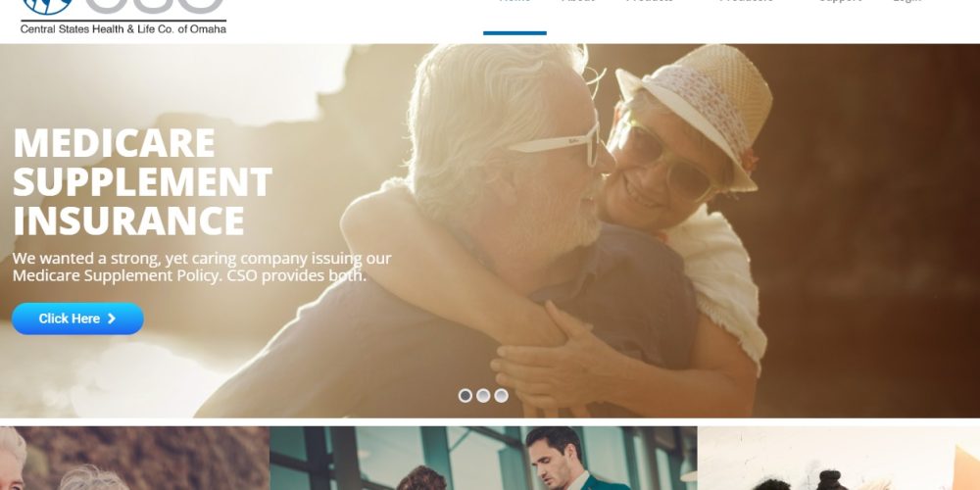
Task: Go to the Login link
Action: pos(906,3)
